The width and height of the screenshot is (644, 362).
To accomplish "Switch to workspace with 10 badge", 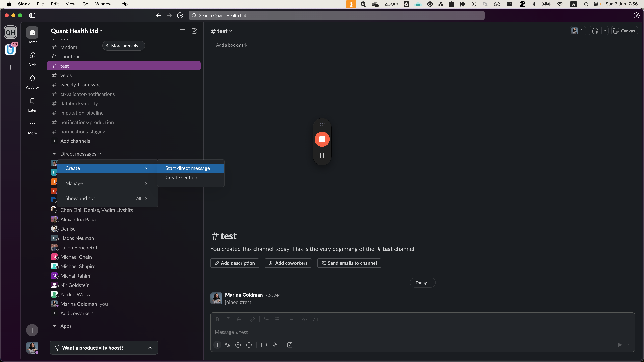I will coord(10,49).
